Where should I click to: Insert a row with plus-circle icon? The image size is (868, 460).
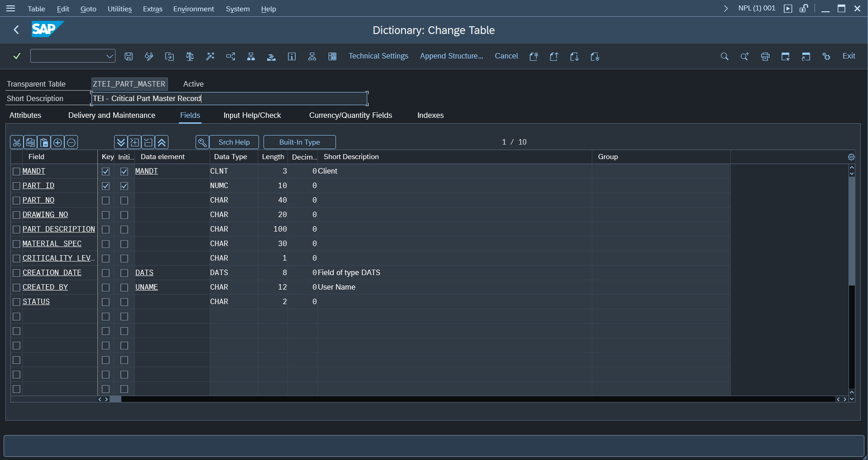58,142
